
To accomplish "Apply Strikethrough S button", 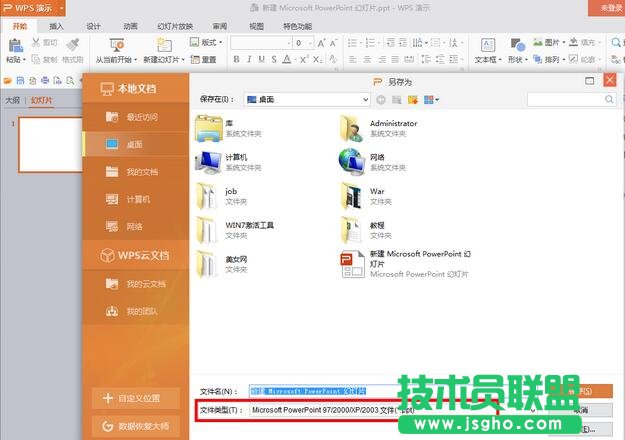I will pos(274,59).
